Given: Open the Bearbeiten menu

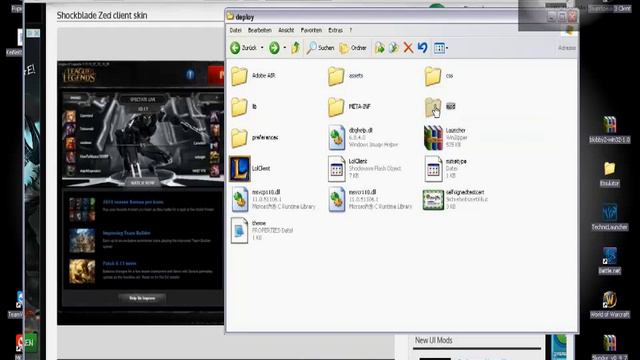Looking at the screenshot, I should (260, 30).
